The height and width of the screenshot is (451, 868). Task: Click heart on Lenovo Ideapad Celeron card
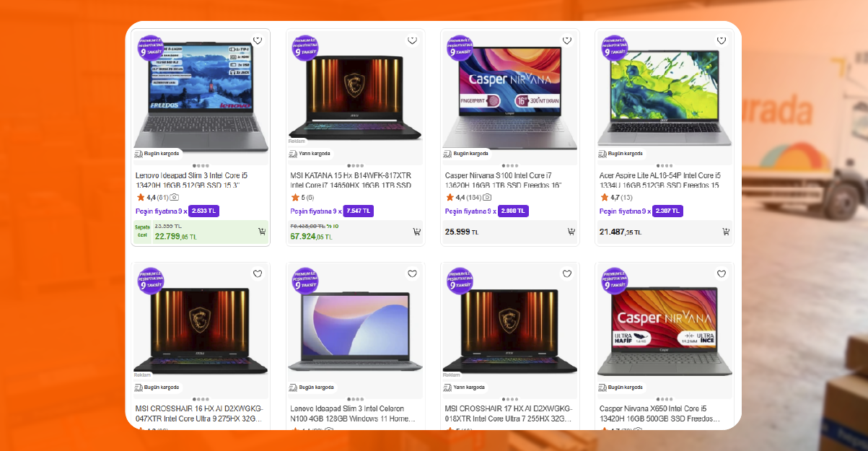(x=412, y=273)
